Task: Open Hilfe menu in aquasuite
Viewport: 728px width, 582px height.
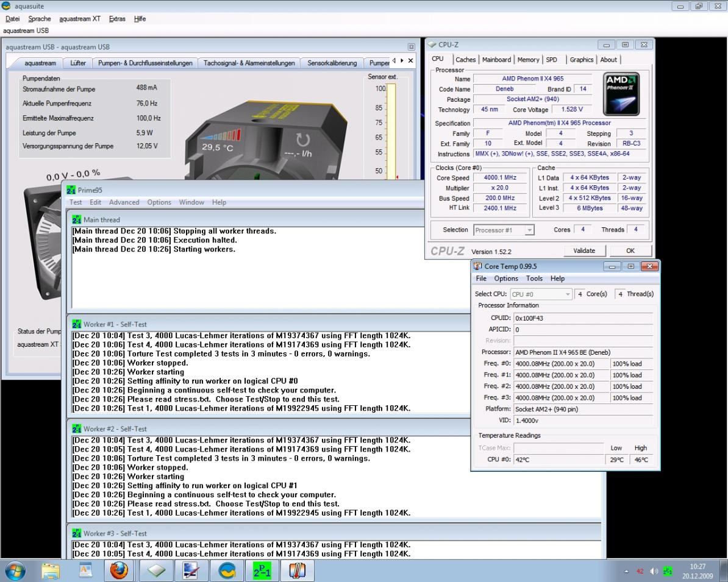Action: pyautogui.click(x=140, y=18)
